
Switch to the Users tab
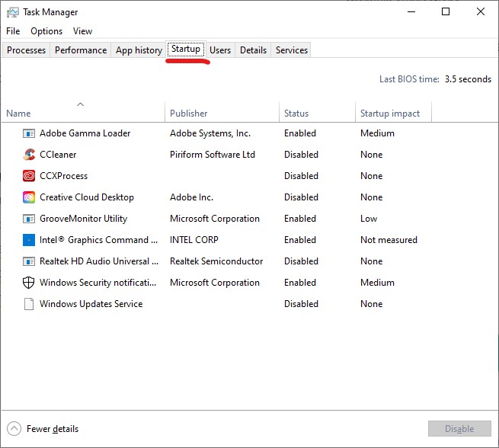click(x=220, y=50)
